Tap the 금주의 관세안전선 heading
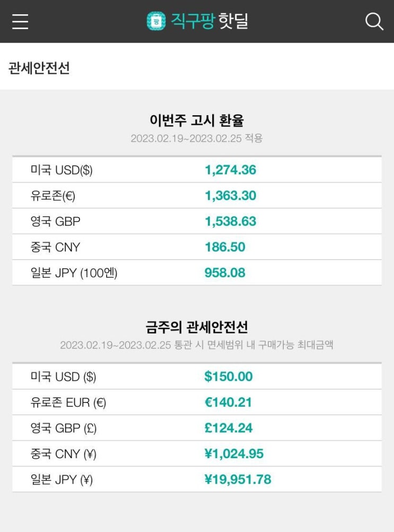This screenshot has height=532, width=394. click(197, 327)
